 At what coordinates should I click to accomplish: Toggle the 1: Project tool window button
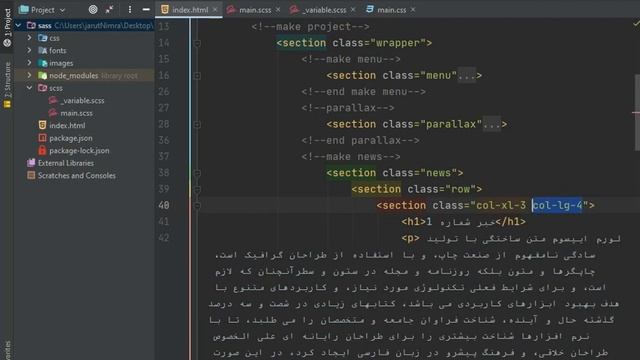(7, 27)
